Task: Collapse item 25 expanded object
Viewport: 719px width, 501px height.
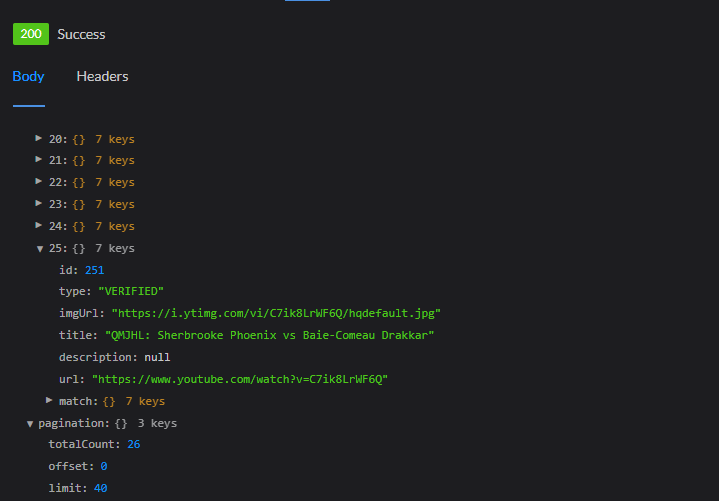Action: click(x=40, y=248)
